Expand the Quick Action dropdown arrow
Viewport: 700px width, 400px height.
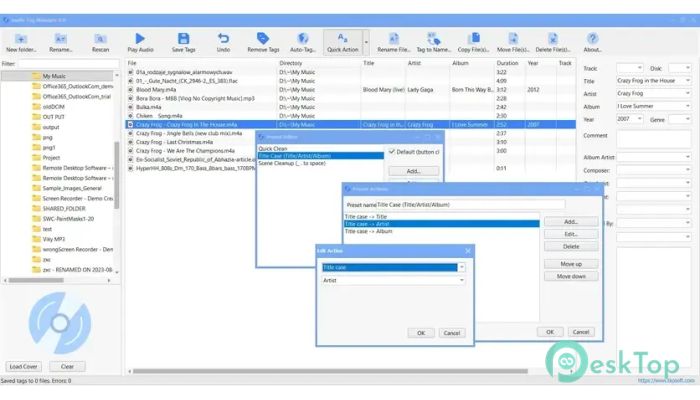click(366, 42)
